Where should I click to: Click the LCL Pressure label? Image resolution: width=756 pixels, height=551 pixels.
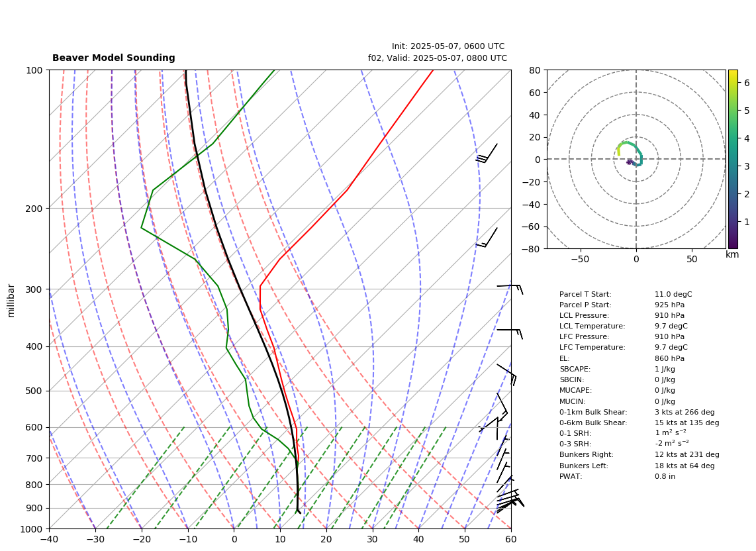coord(585,315)
